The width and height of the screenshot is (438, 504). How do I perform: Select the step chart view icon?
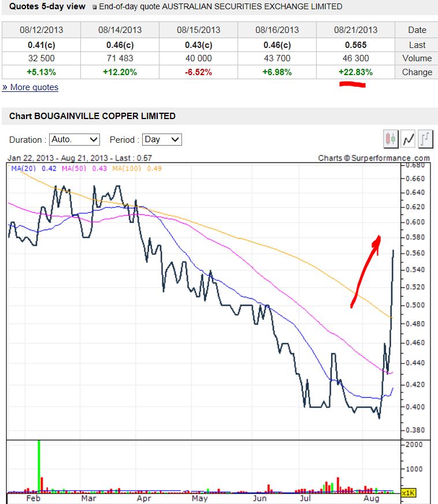(425, 139)
